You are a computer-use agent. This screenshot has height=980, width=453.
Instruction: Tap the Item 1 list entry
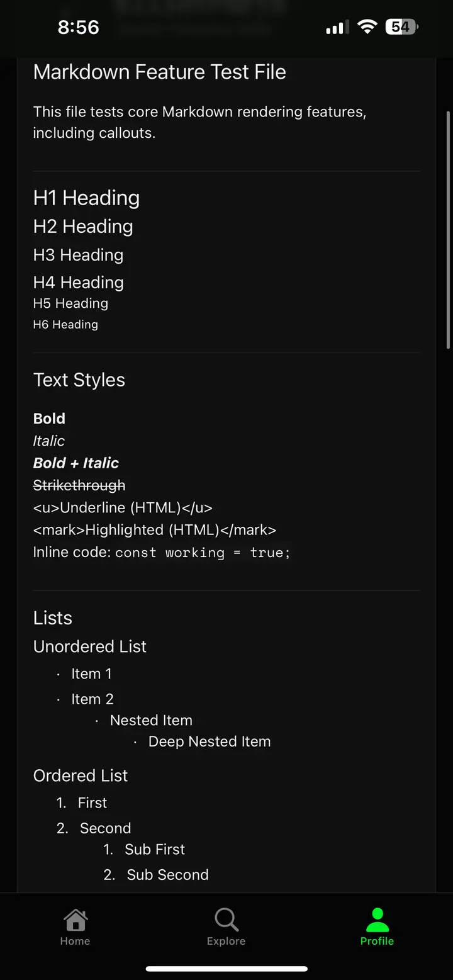pos(92,673)
